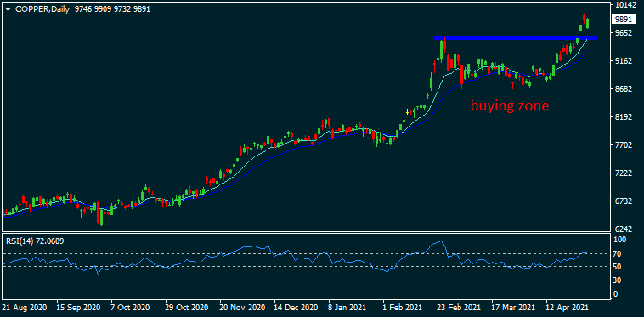The width and height of the screenshot is (644, 317).
Task: Click the RSI scale value 70
Action: coord(617,253)
